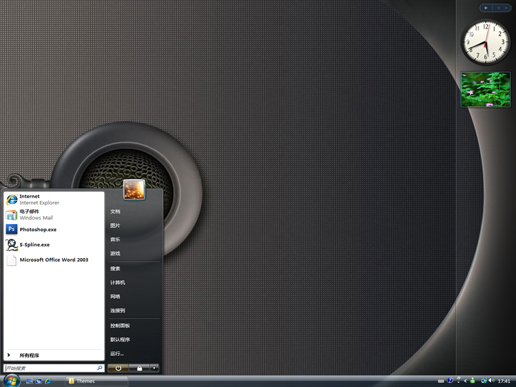Show hidden tray icons arrow
This screenshot has width=516, height=387.
(465, 381)
